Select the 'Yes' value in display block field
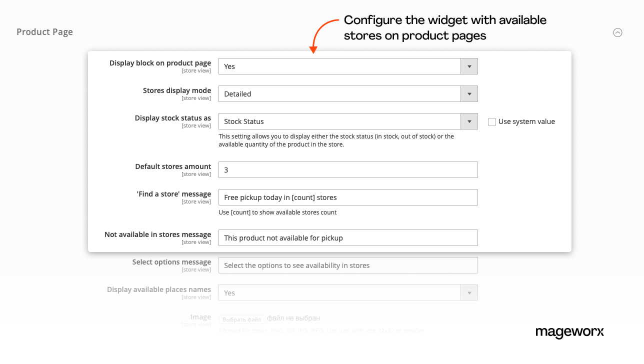 [x=339, y=66]
